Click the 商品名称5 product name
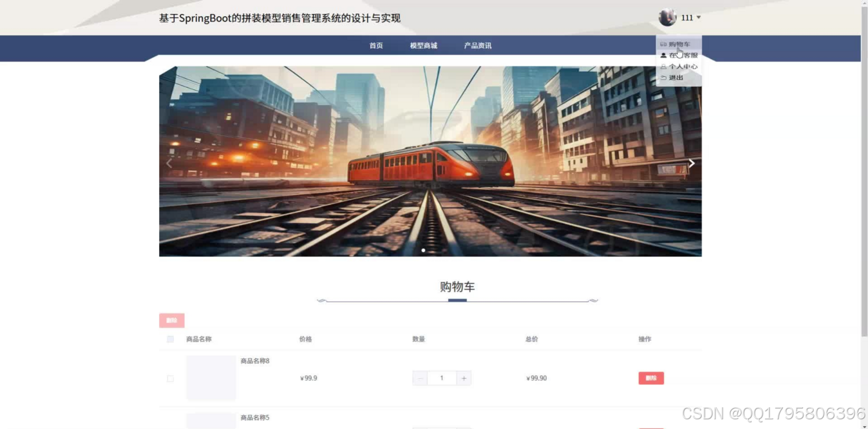The height and width of the screenshot is (429, 868). coord(255,418)
